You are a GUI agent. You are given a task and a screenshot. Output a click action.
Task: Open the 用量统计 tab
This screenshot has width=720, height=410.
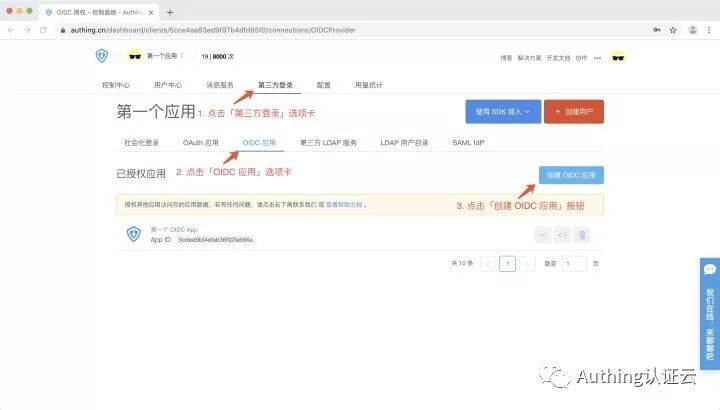(x=369, y=85)
